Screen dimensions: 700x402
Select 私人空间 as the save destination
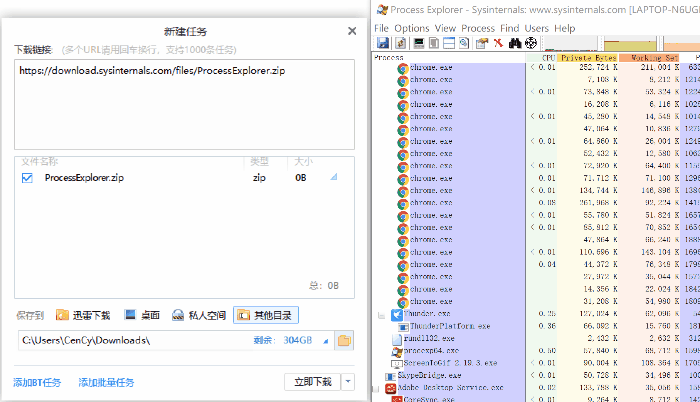(197, 315)
